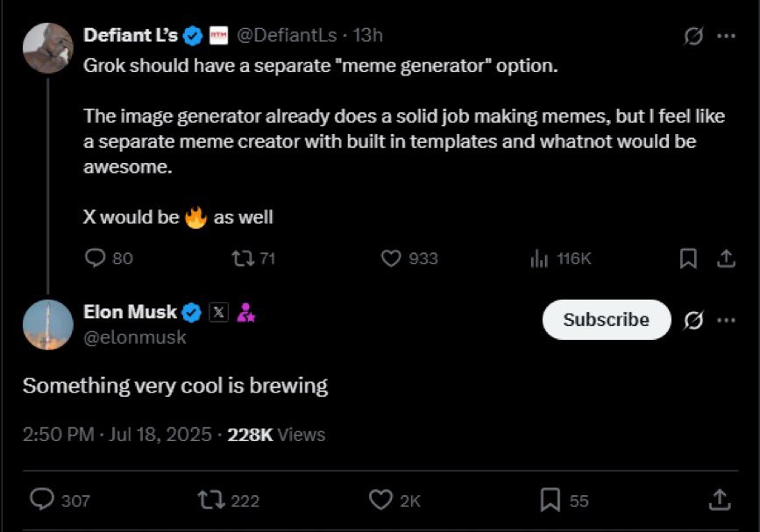The image size is (760, 532).
Task: Open the more options menu on Defiant L's post
Action: pos(726,36)
